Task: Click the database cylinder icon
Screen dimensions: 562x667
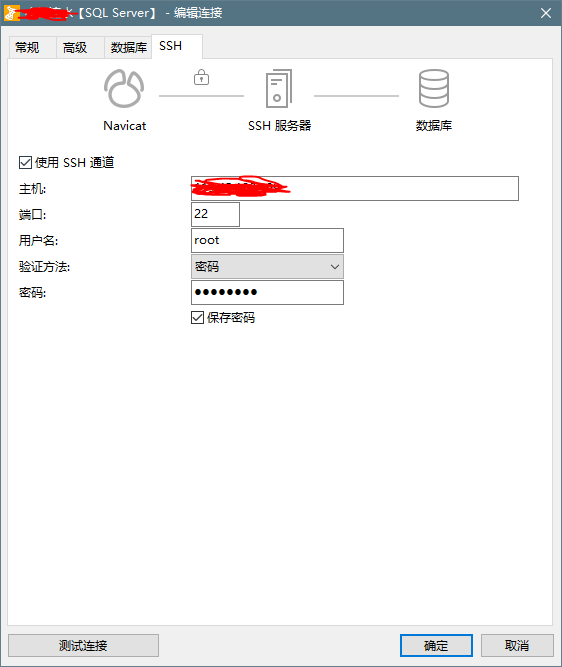Action: [434, 88]
